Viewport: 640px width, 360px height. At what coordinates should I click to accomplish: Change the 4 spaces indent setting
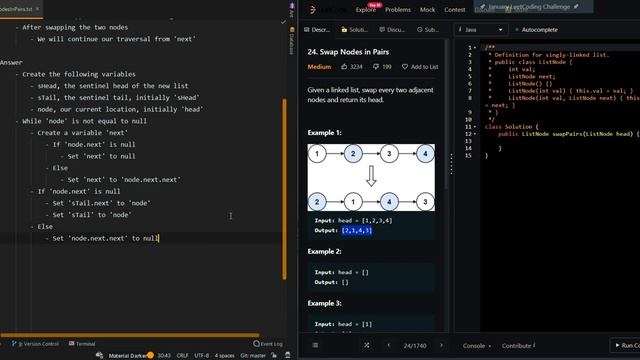pyautogui.click(x=224, y=356)
